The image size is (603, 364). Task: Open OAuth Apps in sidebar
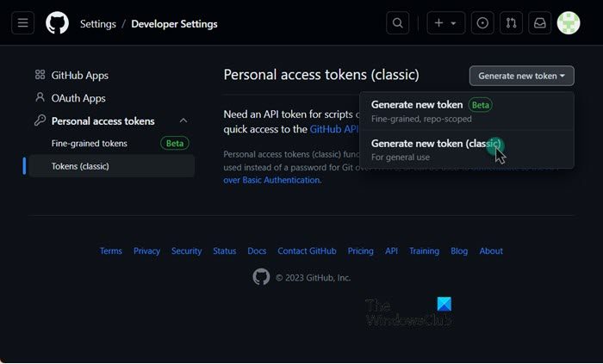point(78,98)
